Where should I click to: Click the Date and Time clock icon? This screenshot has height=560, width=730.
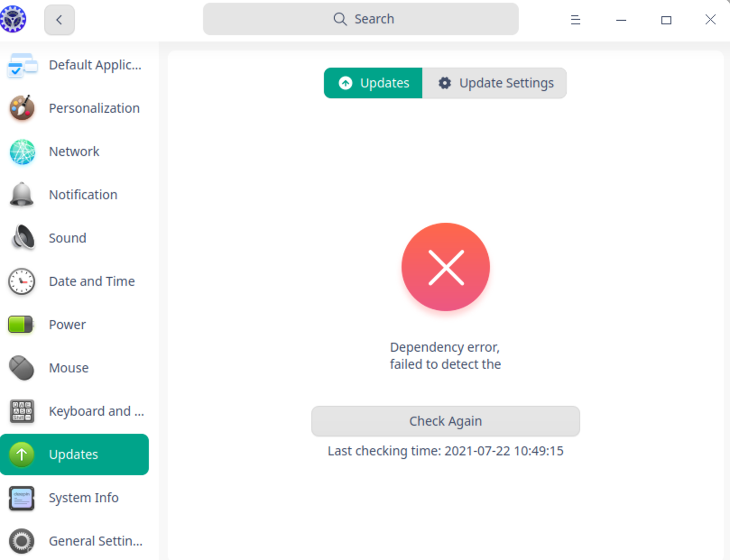pos(21,281)
